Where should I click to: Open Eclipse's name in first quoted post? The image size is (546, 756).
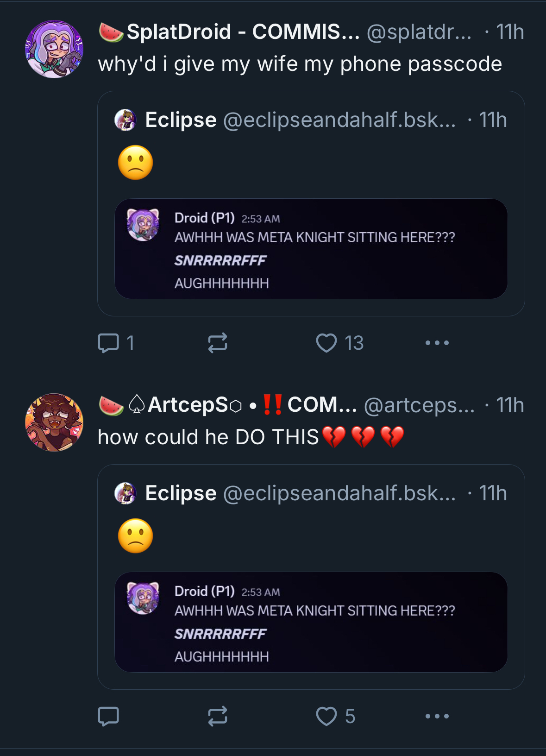181,120
